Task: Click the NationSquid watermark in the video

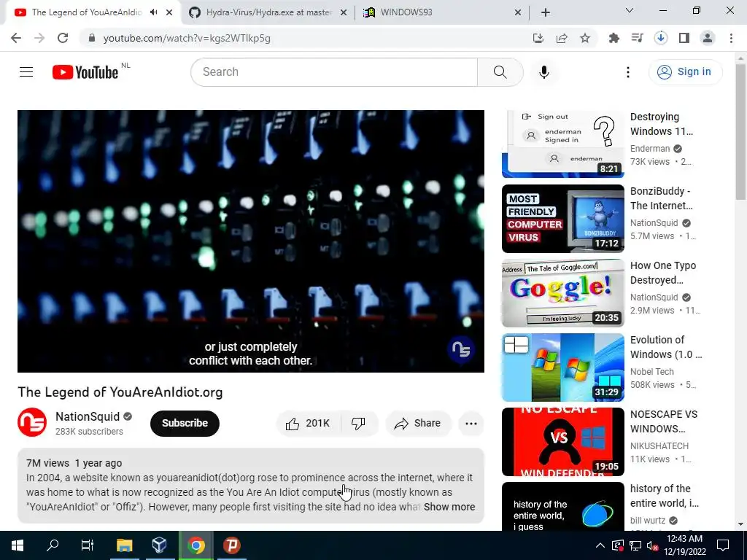Action: 461,350
